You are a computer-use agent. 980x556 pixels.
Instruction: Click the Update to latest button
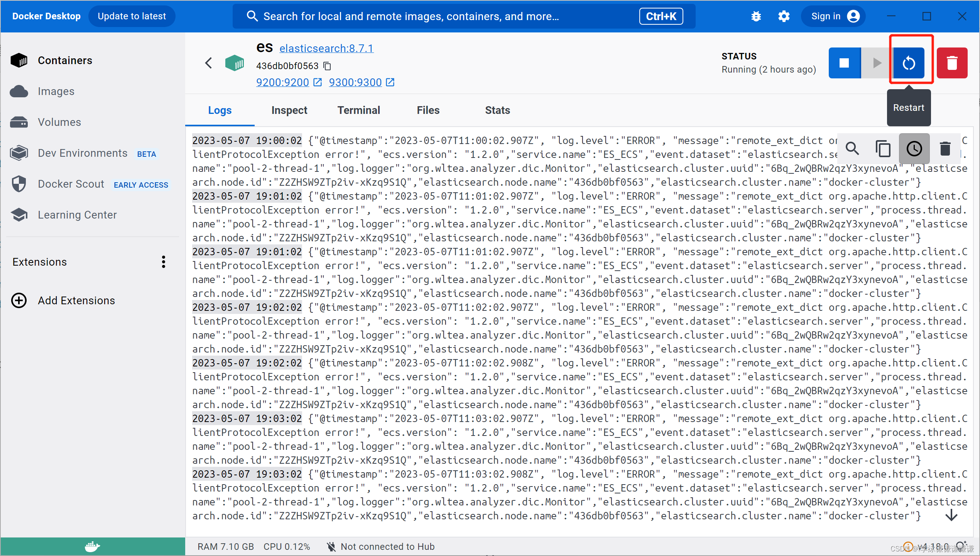coord(132,16)
